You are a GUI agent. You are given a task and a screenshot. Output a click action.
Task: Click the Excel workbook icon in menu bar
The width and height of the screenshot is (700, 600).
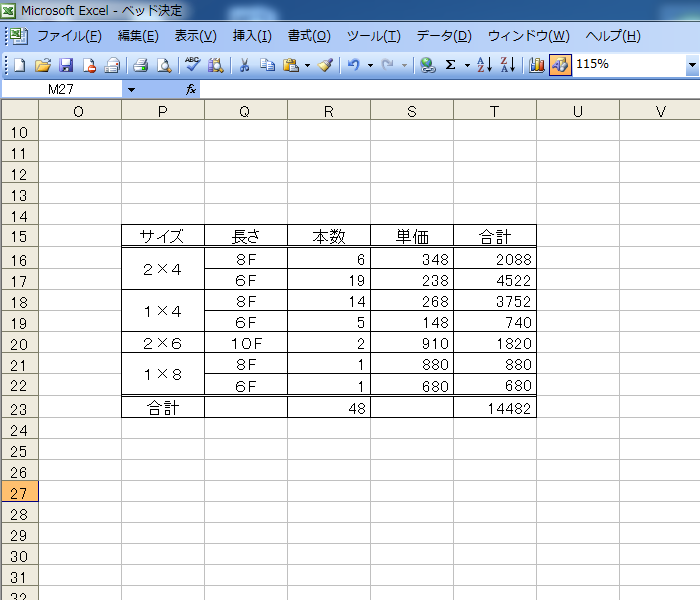pyautogui.click(x=19, y=36)
